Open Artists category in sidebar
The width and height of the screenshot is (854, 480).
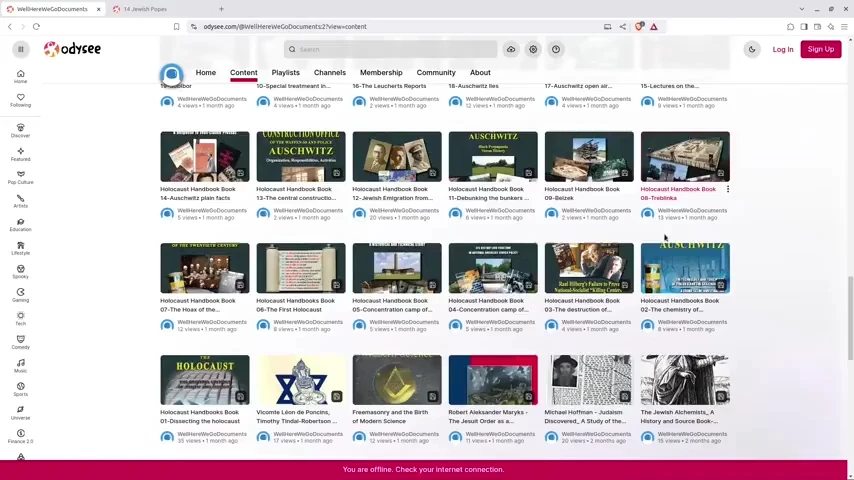pyautogui.click(x=21, y=201)
